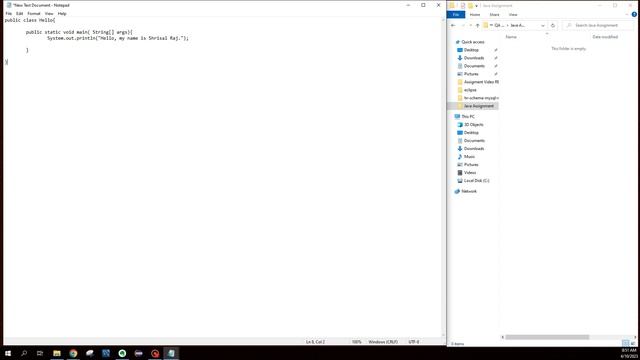The image size is (640, 360).
Task: Maximize the Notepad window
Action: pos(423,5)
